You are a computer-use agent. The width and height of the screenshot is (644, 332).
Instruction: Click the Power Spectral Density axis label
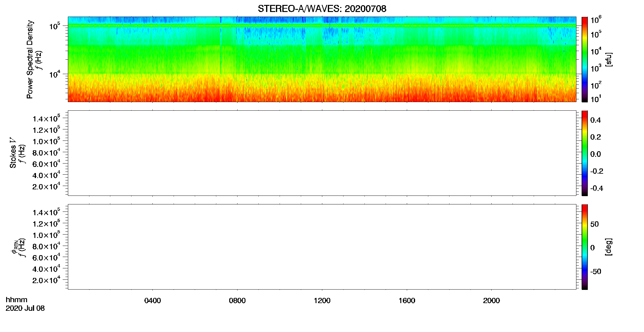30,59
